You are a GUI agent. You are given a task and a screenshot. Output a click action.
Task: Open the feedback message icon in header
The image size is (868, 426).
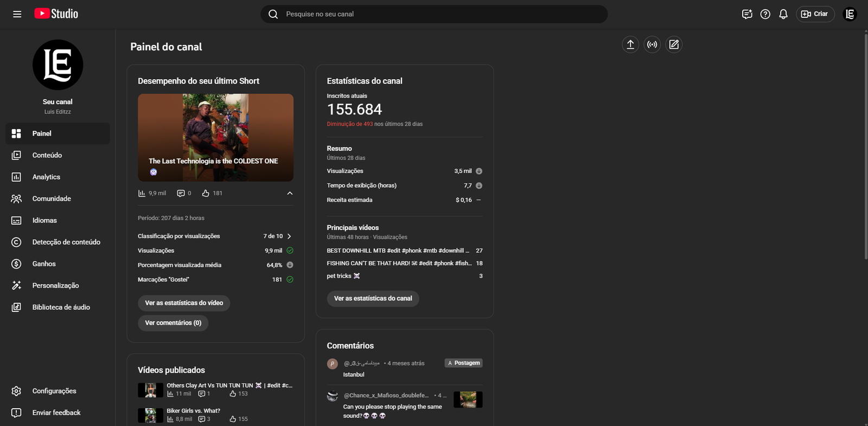[747, 14]
